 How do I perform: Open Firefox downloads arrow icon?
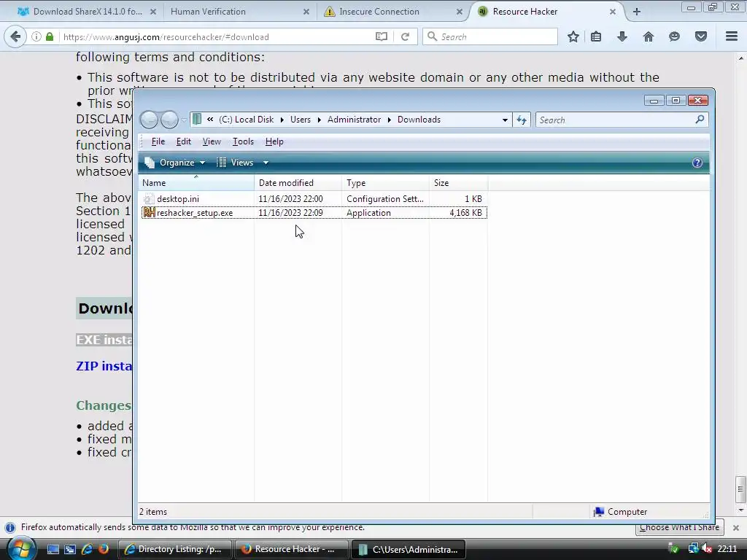coord(622,36)
